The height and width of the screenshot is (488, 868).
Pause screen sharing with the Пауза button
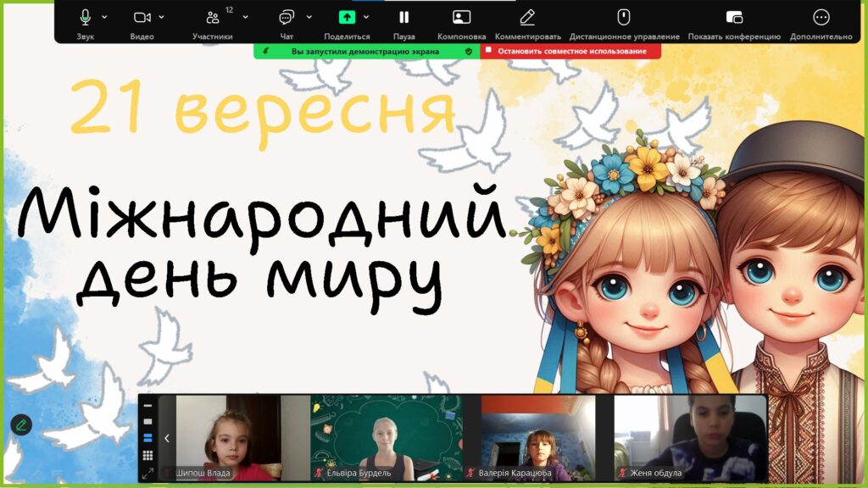(x=403, y=18)
